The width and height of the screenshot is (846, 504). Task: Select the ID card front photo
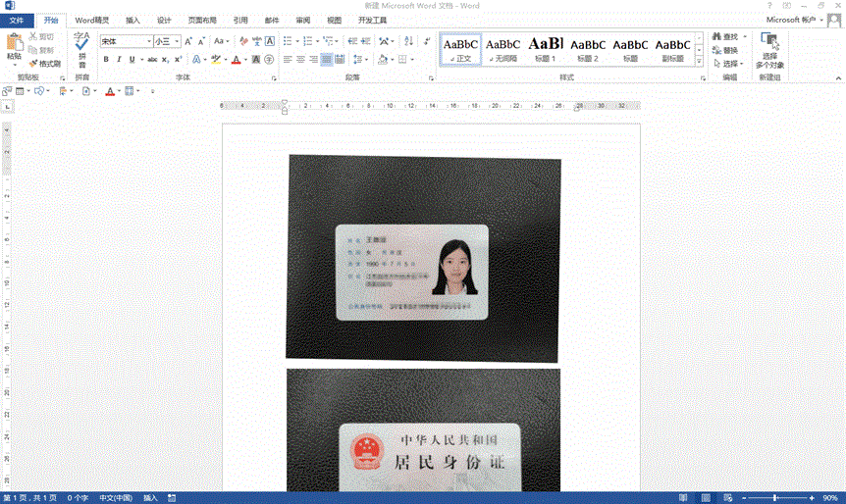[x=423, y=258]
